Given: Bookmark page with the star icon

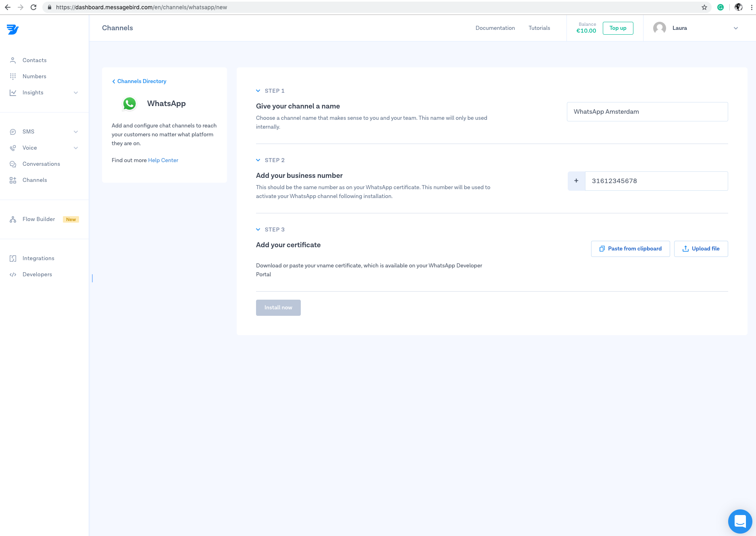Looking at the screenshot, I should [704, 7].
